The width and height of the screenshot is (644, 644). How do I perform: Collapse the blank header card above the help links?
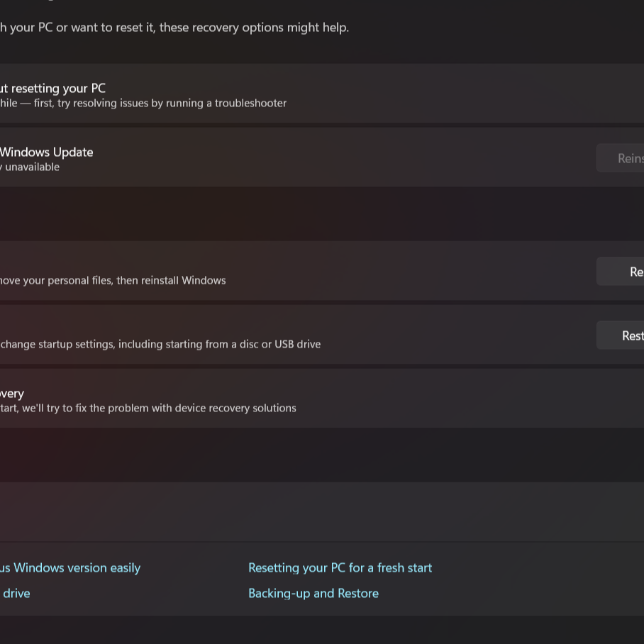click(x=319, y=511)
